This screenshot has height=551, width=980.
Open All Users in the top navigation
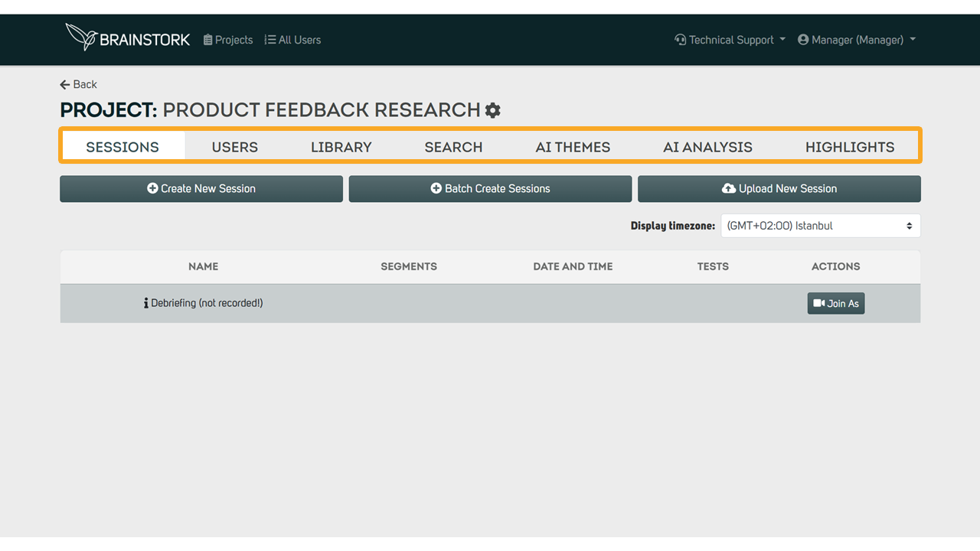[x=292, y=40]
